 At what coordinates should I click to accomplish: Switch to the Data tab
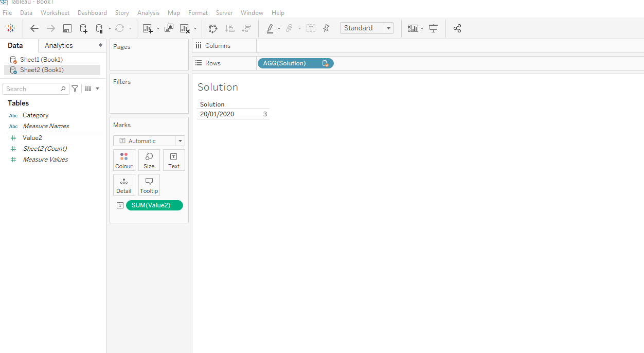tap(15, 45)
